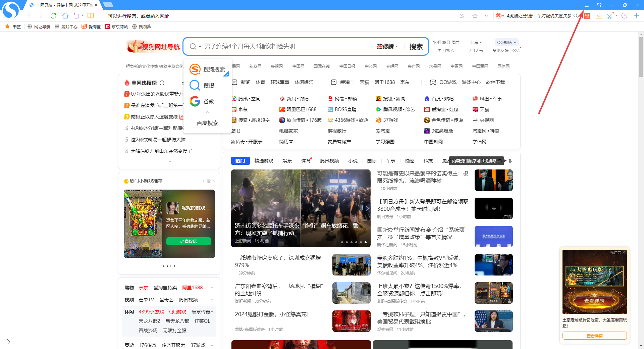The width and height of the screenshot is (644, 349).
Task: Switch to the 娱乐 news tab
Action: [287, 161]
